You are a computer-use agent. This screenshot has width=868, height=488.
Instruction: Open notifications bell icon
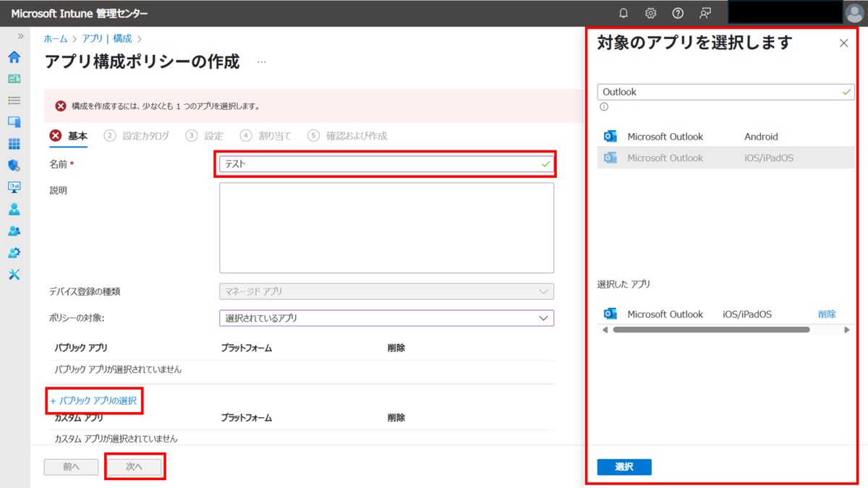click(624, 13)
